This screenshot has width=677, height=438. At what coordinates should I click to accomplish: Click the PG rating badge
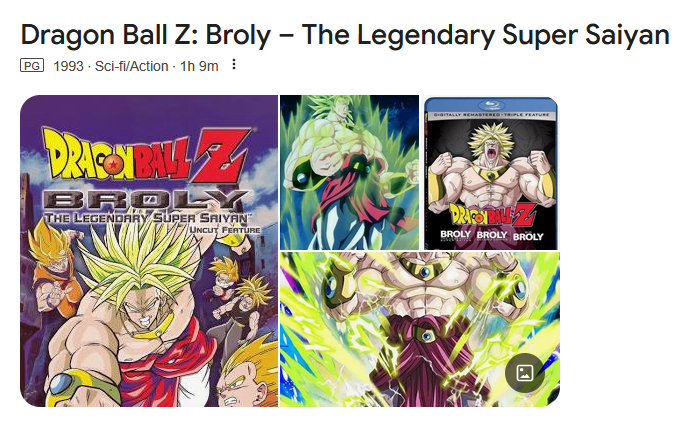32,66
